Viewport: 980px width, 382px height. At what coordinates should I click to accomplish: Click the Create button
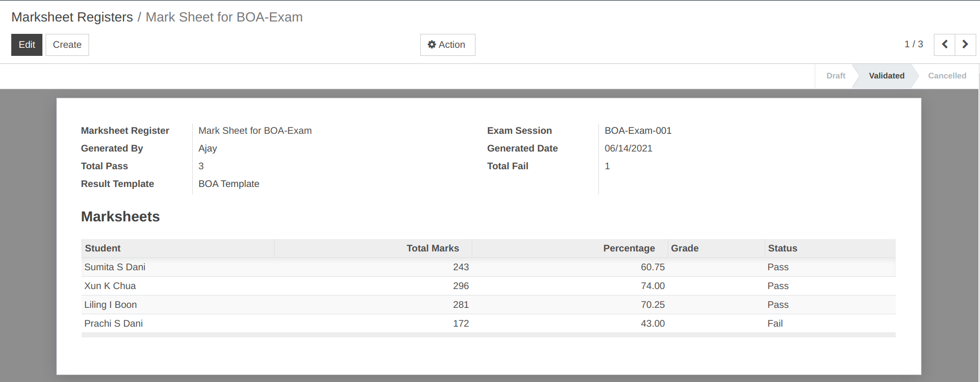(x=67, y=45)
